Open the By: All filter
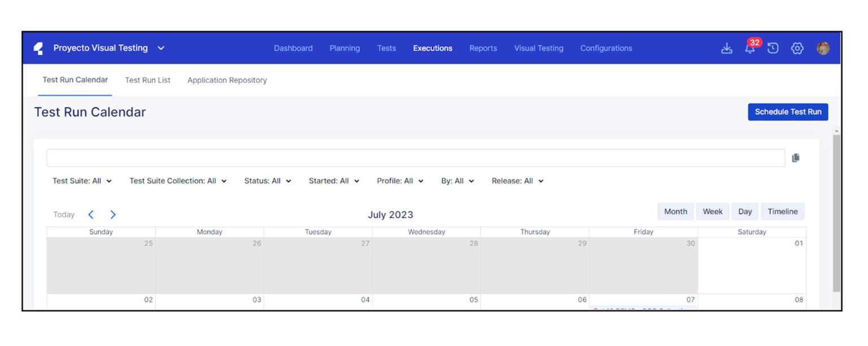 458,181
